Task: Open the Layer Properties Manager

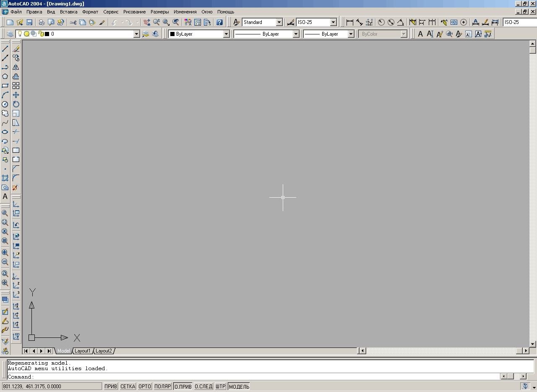Action: point(10,34)
